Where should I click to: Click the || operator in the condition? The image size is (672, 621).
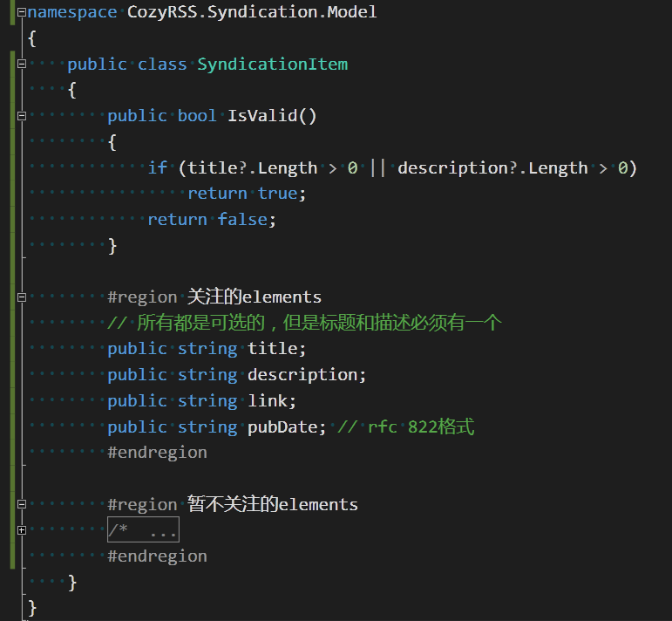(377, 167)
